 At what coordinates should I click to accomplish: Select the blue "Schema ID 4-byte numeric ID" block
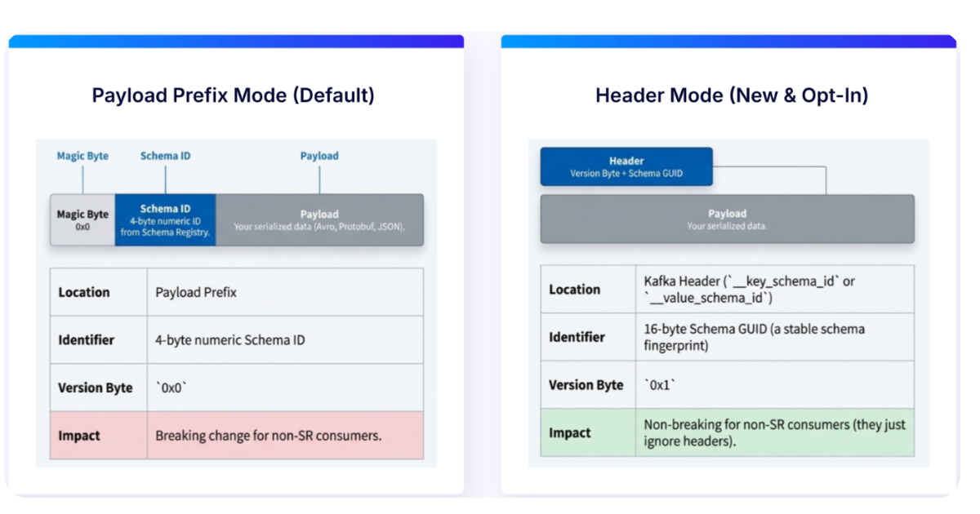click(165, 220)
